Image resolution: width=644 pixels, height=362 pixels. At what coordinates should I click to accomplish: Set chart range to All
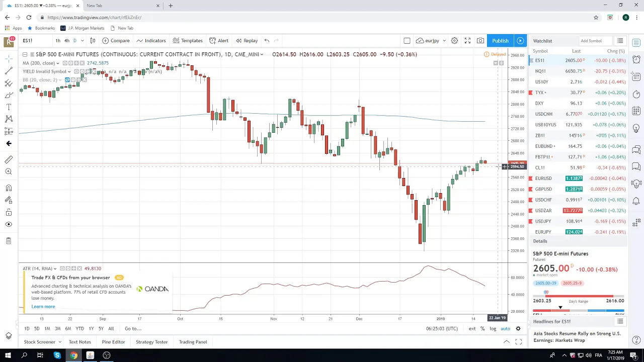coord(111,329)
